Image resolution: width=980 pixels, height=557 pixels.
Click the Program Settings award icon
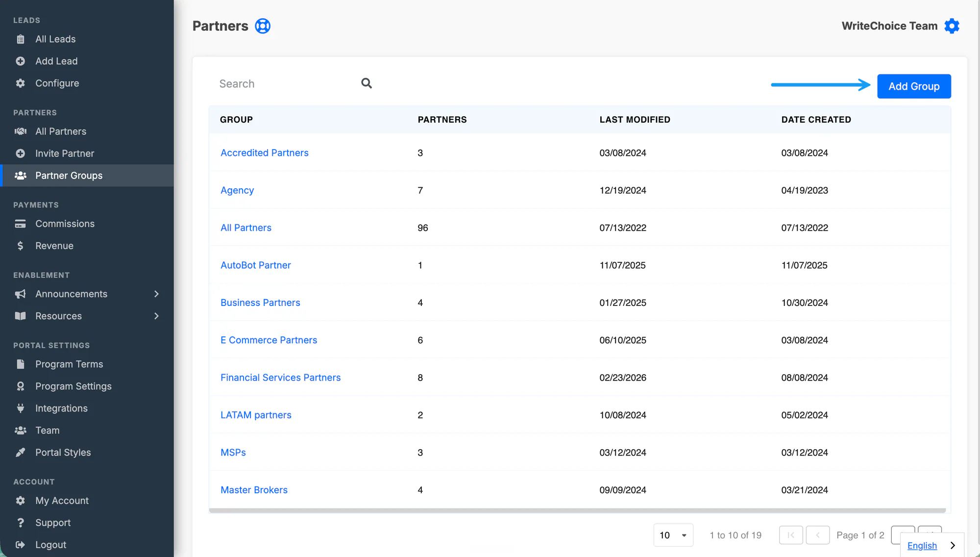[20, 386]
